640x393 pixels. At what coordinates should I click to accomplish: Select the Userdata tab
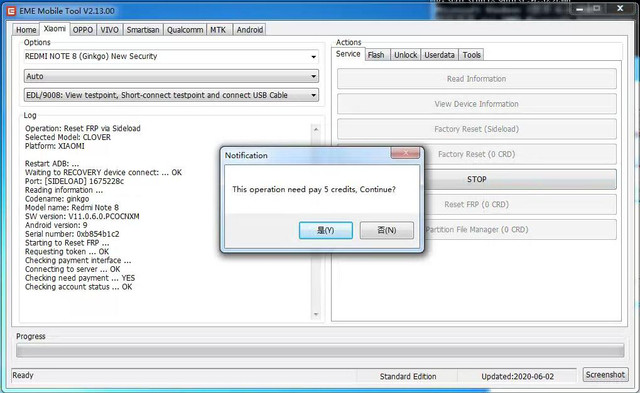coord(439,55)
